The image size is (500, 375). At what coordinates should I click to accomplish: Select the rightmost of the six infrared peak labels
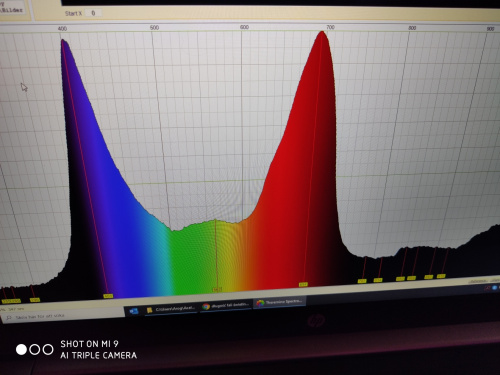pyautogui.click(x=441, y=276)
